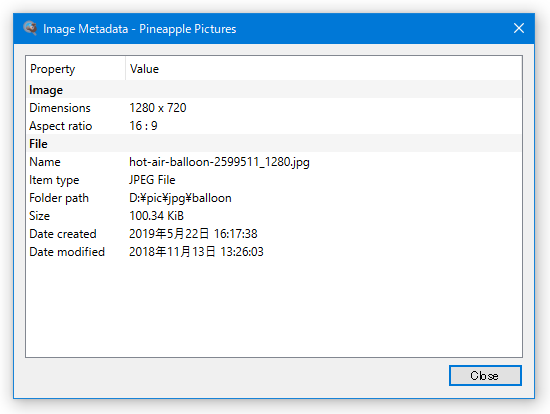
Task: Select the Dimensions row
Action: point(274,108)
